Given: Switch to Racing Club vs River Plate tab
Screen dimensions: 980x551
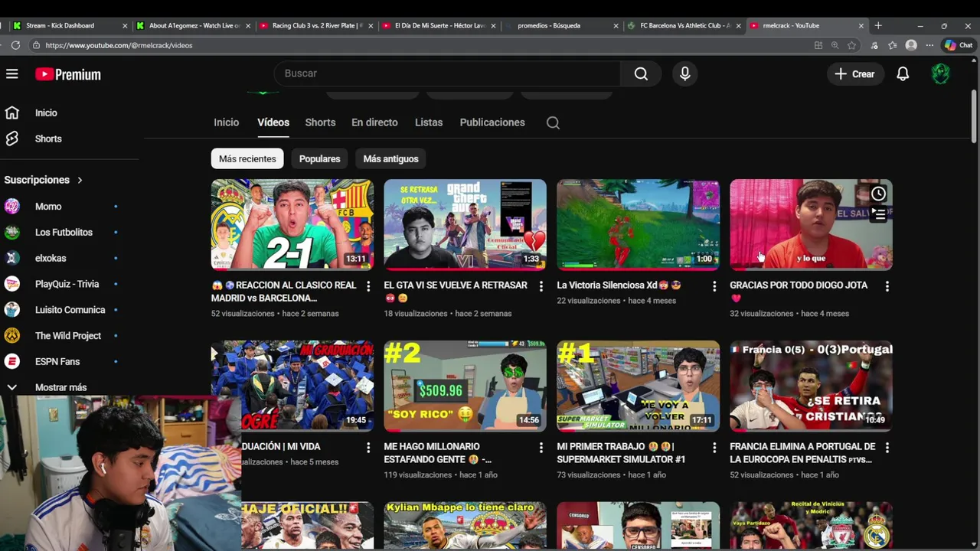Looking at the screenshot, I should [315, 25].
